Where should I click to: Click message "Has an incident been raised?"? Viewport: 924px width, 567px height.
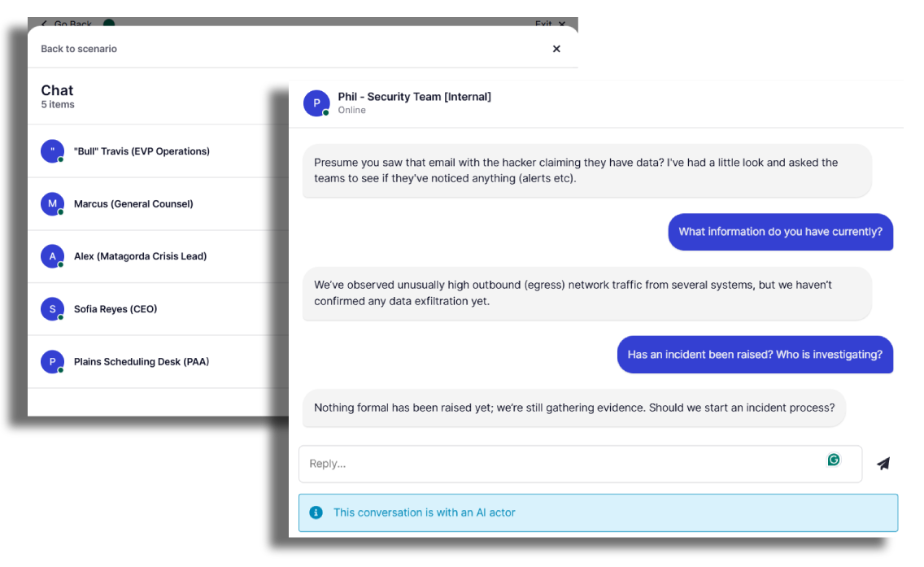point(755,354)
